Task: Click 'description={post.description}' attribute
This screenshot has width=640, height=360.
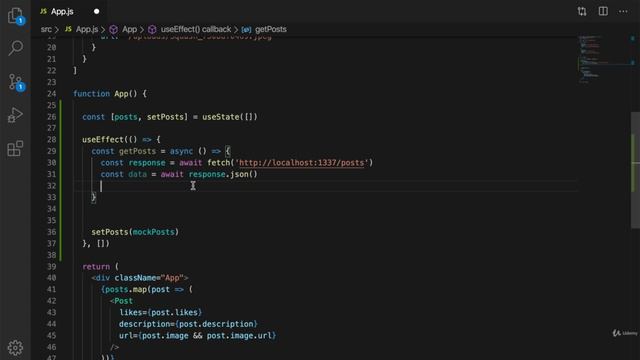Action: click(x=188, y=324)
